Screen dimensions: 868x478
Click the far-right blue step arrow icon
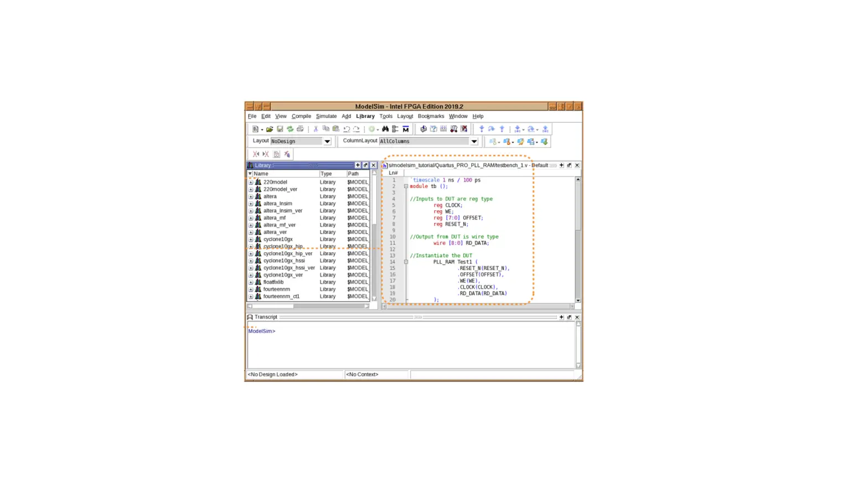point(545,129)
